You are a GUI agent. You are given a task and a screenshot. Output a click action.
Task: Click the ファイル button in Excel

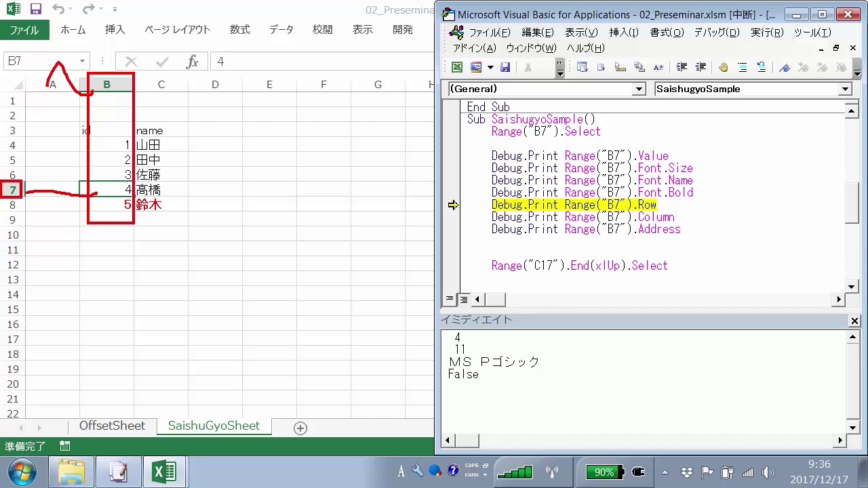(x=24, y=30)
